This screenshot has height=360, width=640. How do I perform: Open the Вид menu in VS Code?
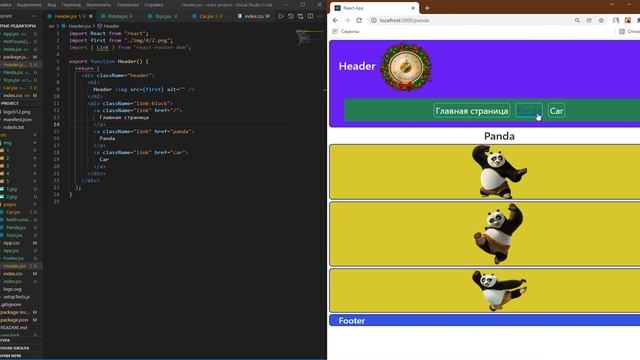[x=52, y=5]
